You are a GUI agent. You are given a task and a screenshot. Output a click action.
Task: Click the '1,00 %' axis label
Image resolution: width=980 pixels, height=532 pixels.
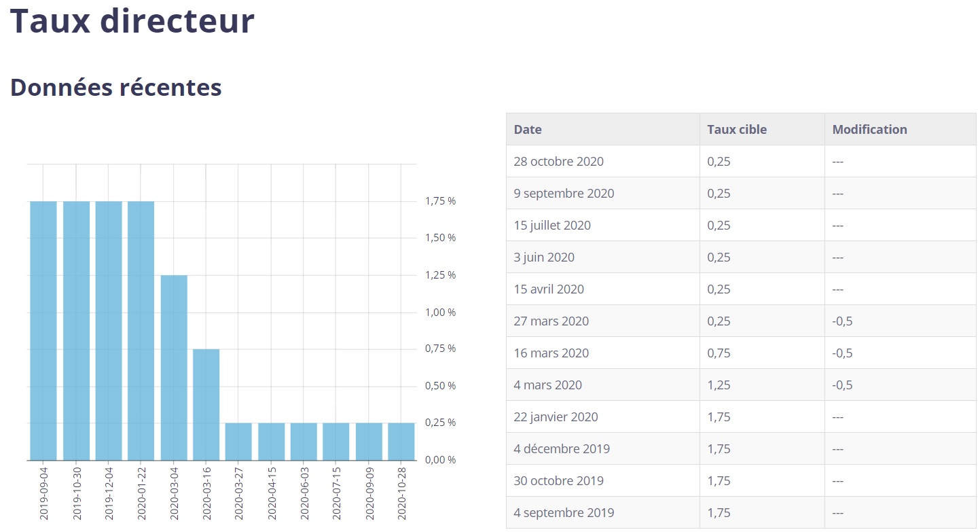click(441, 313)
